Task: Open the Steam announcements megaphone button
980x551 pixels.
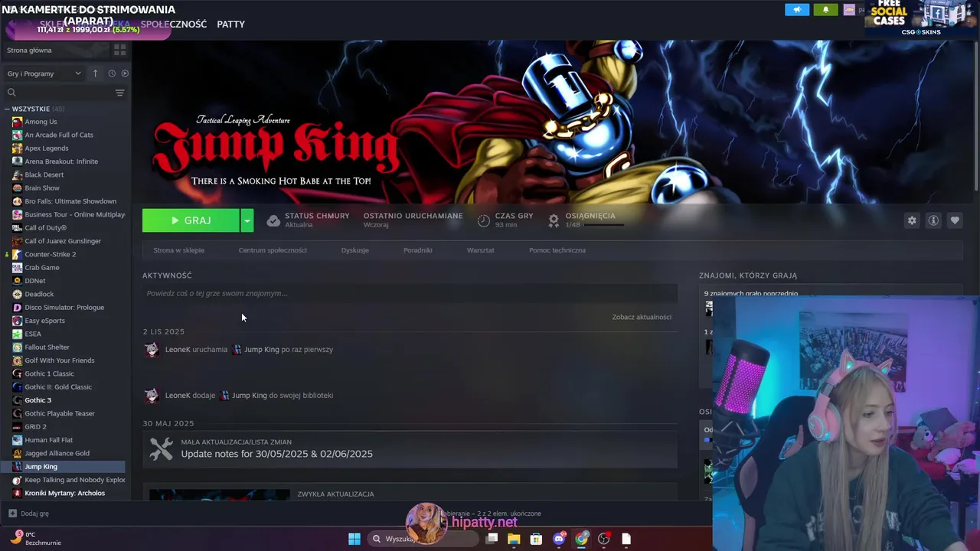Action: 797,10
